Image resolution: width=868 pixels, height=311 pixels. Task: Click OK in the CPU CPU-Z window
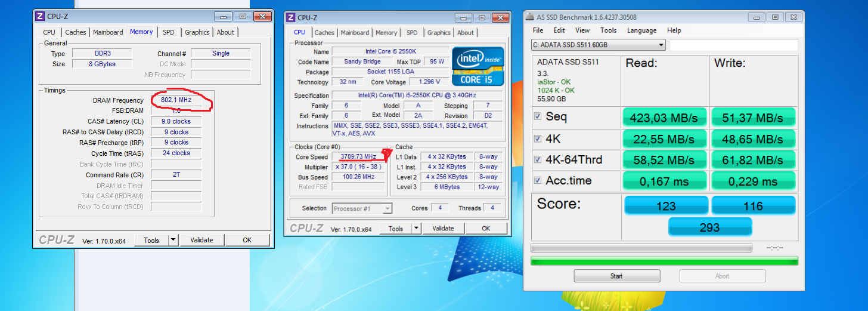[486, 229]
